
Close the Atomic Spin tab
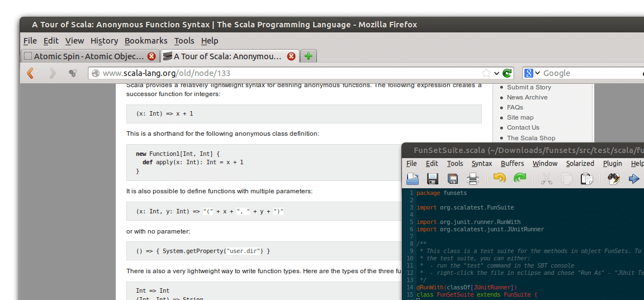pos(151,56)
